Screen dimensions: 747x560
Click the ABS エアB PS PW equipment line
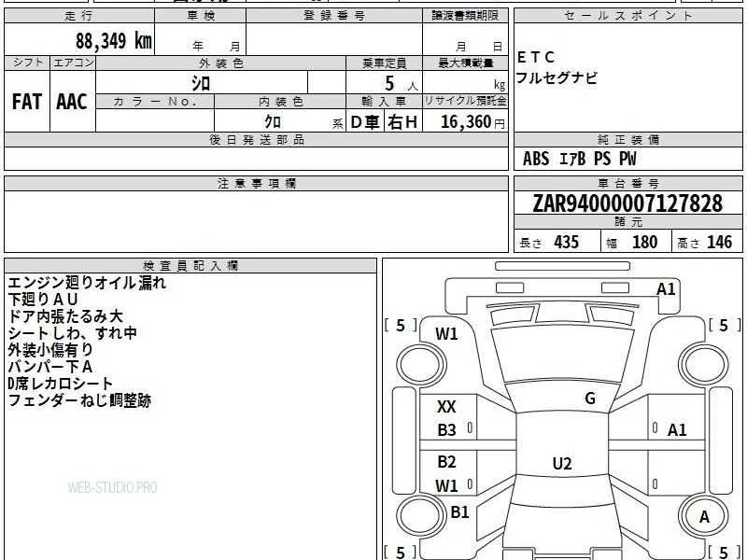[x=579, y=159]
